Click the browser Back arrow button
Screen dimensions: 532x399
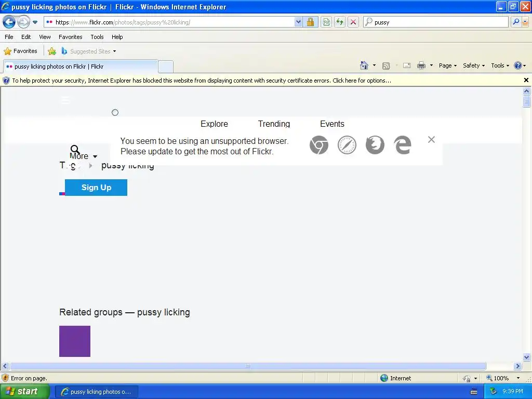point(9,22)
